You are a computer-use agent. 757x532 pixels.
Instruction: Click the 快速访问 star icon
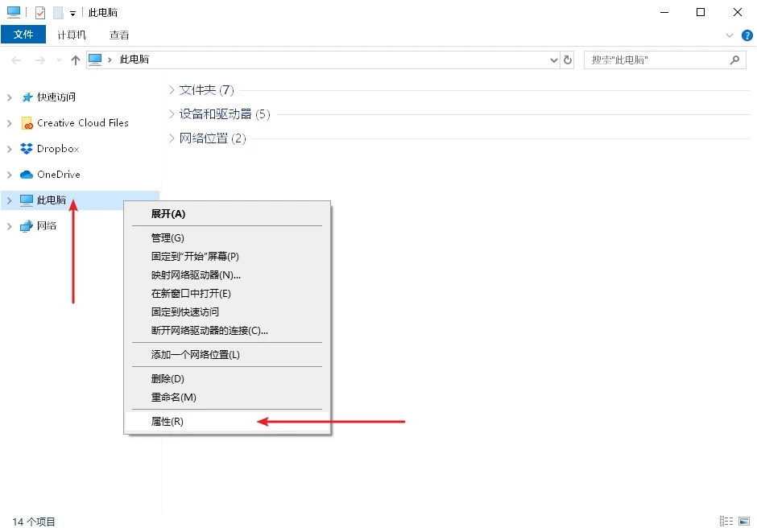[27, 97]
